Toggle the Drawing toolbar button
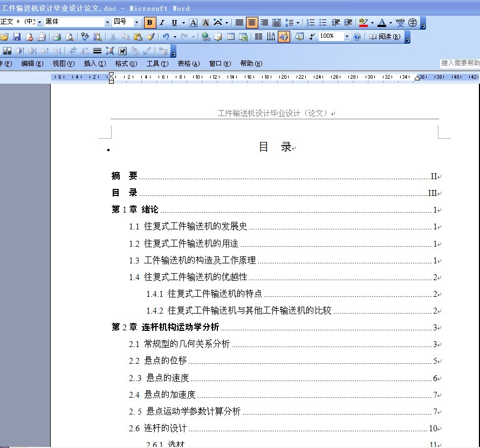480x448 pixels. point(284,37)
